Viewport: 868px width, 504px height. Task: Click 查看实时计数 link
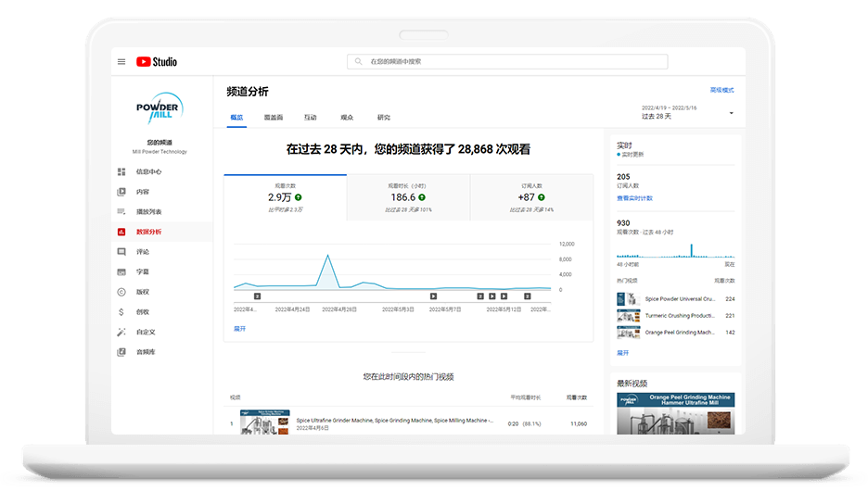tap(634, 198)
